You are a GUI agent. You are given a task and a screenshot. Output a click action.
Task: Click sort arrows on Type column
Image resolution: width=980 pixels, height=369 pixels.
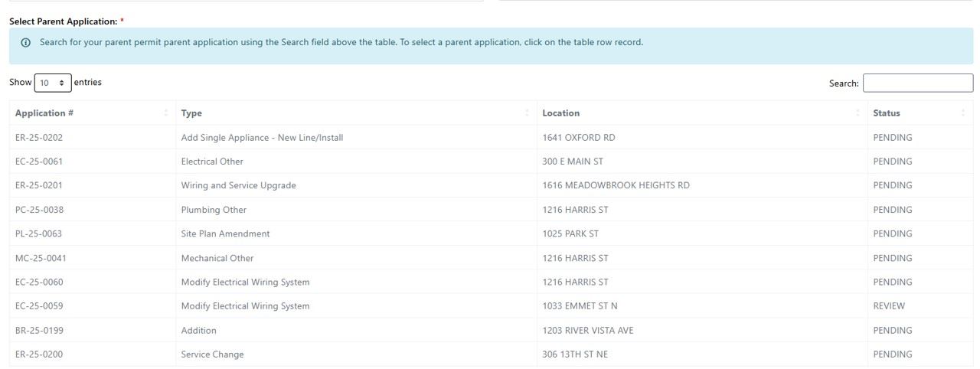coord(527,113)
